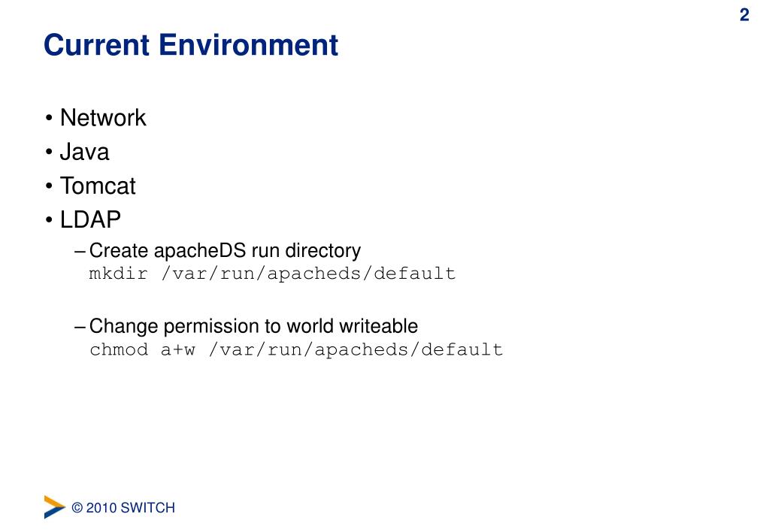Click the slide title Current Environment
Image resolution: width=769 pixels, height=532 pixels.
click(191, 45)
